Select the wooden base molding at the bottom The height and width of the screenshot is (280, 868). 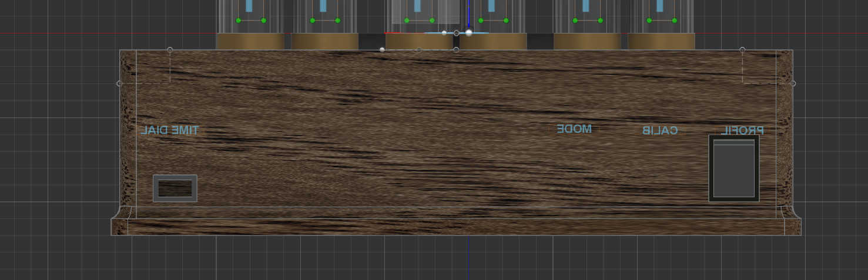[455, 227]
